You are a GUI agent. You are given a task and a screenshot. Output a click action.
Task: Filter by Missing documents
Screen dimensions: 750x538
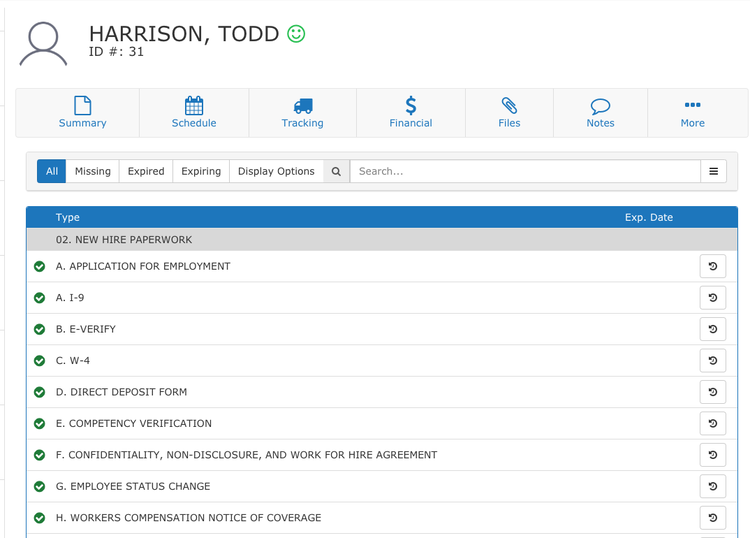click(x=92, y=171)
